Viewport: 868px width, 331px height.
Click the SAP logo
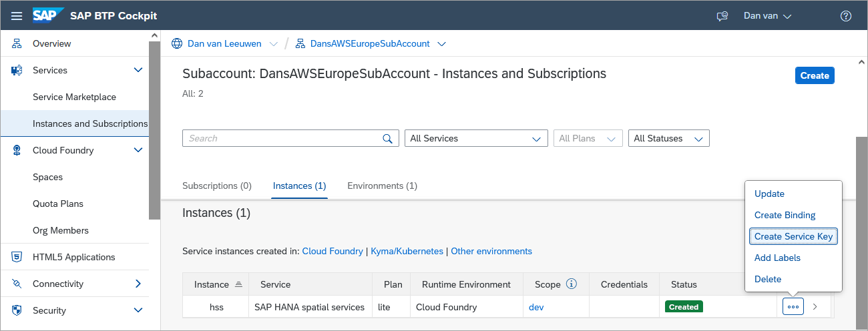point(48,15)
